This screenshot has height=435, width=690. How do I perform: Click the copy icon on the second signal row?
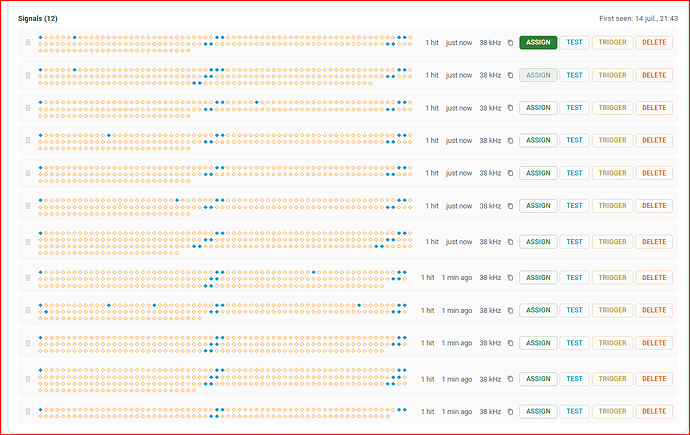[510, 75]
